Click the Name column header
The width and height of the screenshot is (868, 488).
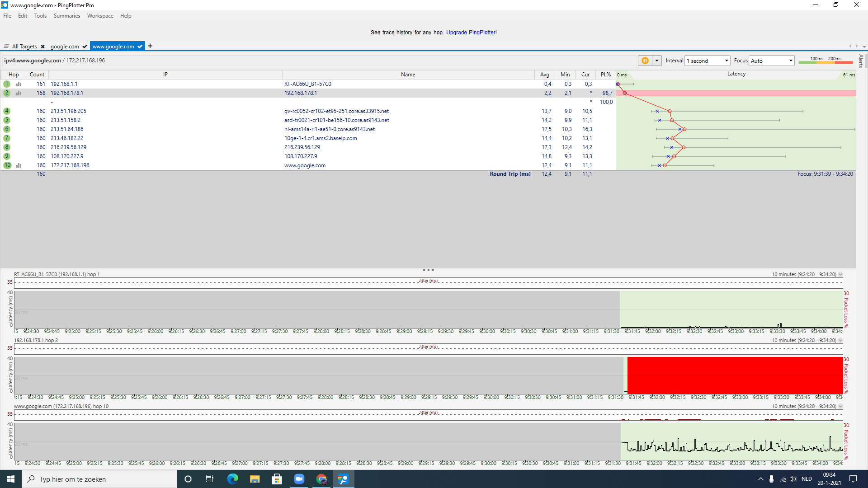click(x=408, y=75)
